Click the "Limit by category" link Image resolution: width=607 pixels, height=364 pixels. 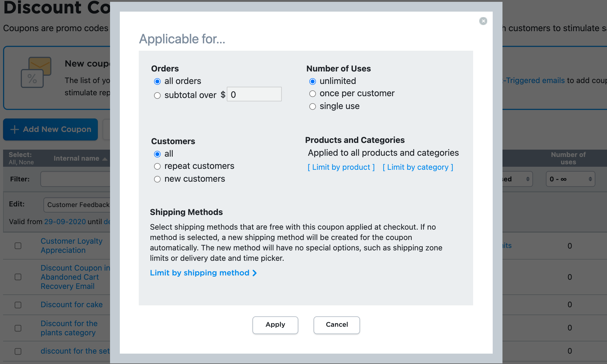[418, 167]
